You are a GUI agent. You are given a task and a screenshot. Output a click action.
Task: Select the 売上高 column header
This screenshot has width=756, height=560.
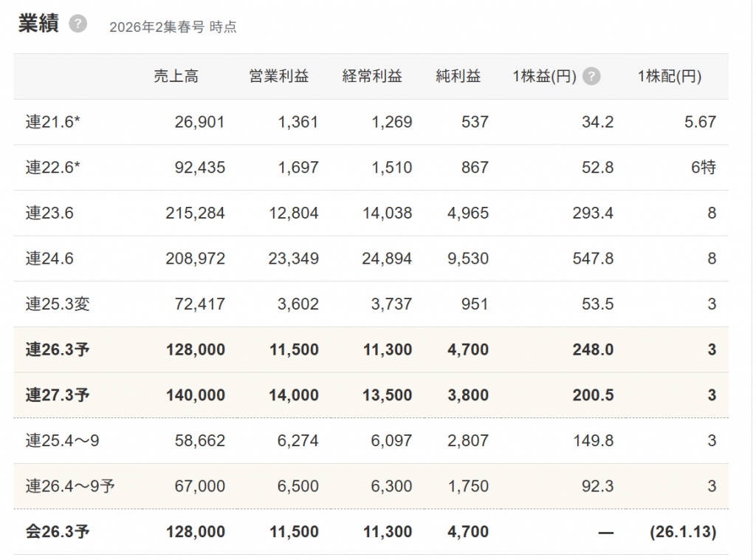click(176, 76)
